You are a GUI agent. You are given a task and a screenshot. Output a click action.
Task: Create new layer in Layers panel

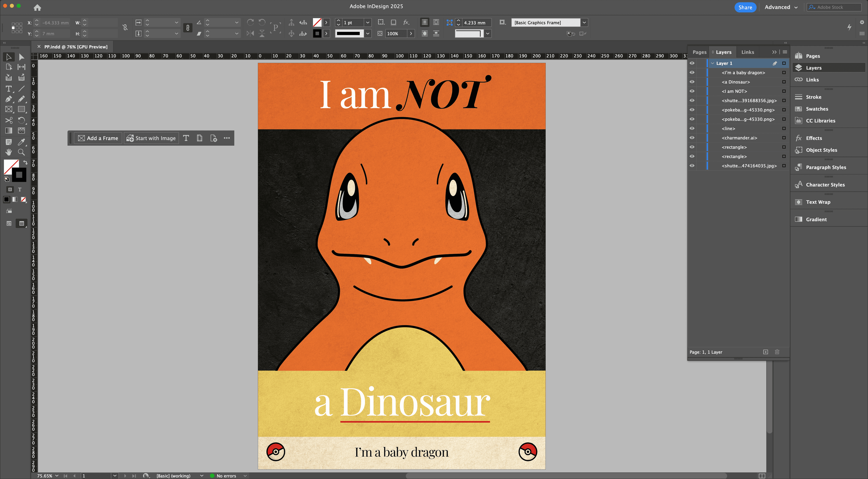coord(766,352)
